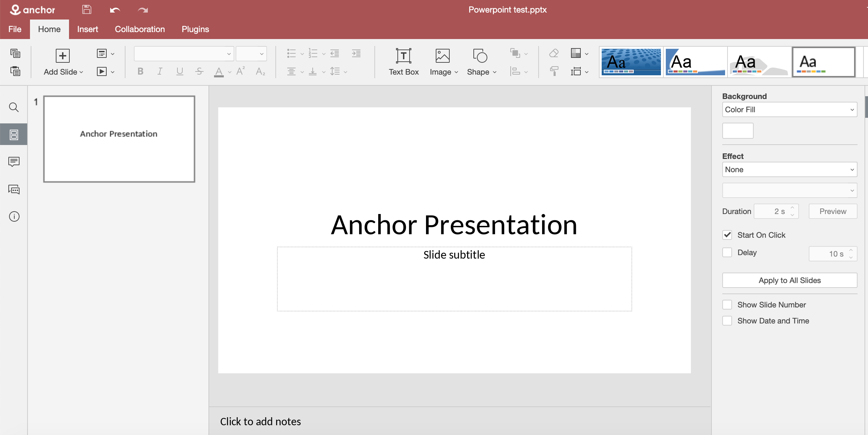
Task: Uncheck the Start On Click checkbox
Action: point(727,235)
